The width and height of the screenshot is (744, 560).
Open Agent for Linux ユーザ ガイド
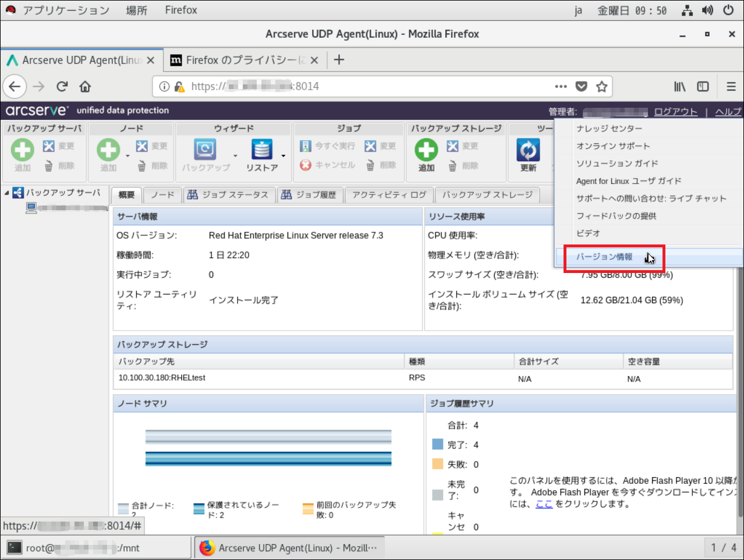pos(629,181)
